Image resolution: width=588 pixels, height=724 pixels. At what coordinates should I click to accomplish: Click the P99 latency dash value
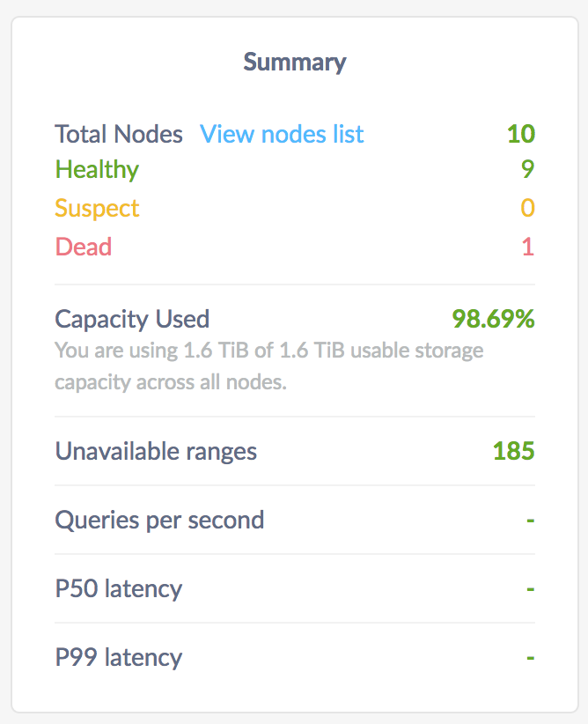(x=529, y=657)
